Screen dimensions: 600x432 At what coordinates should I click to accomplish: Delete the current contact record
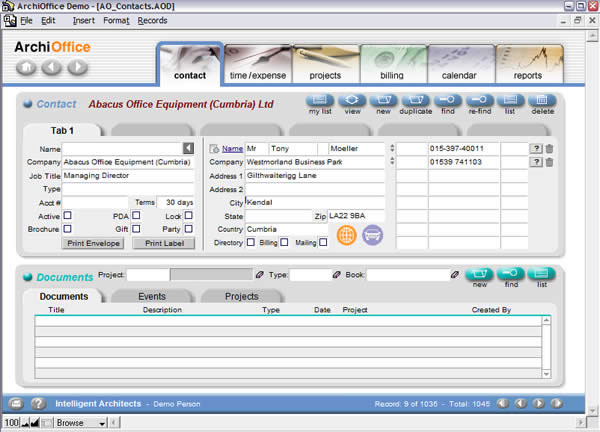tap(542, 101)
